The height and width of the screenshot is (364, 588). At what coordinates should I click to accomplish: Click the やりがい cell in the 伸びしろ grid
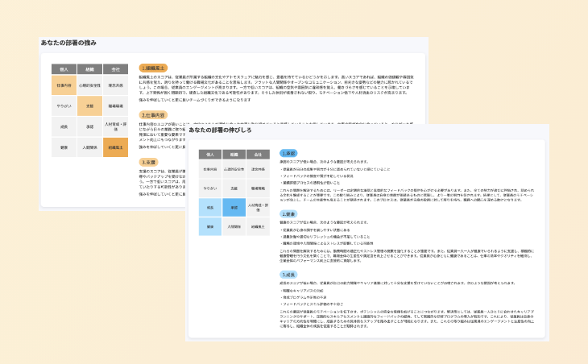coord(210,188)
